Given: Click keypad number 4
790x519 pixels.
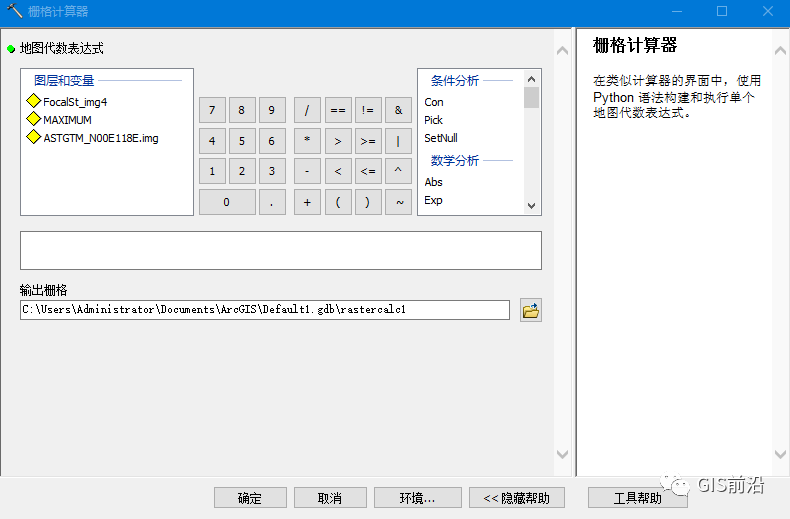Looking at the screenshot, I should point(212,141).
